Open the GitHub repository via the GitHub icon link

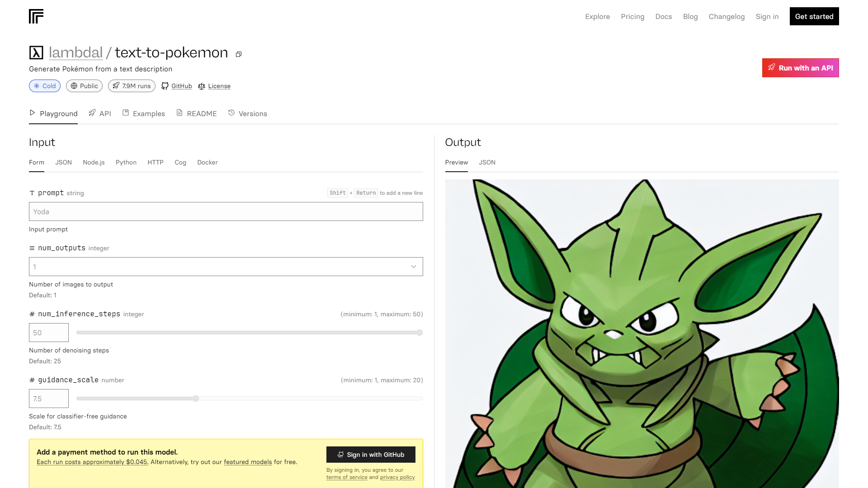(x=165, y=86)
